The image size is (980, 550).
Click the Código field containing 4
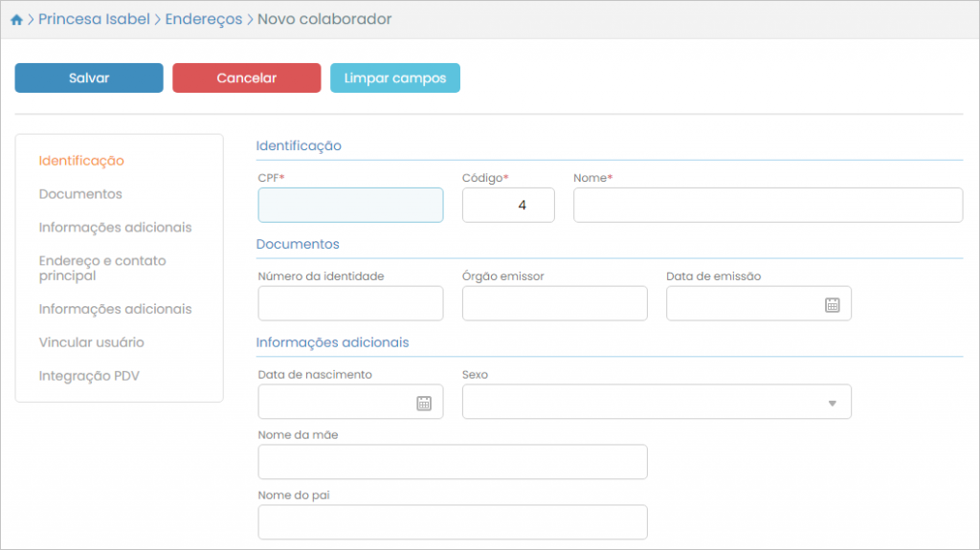pos(508,205)
